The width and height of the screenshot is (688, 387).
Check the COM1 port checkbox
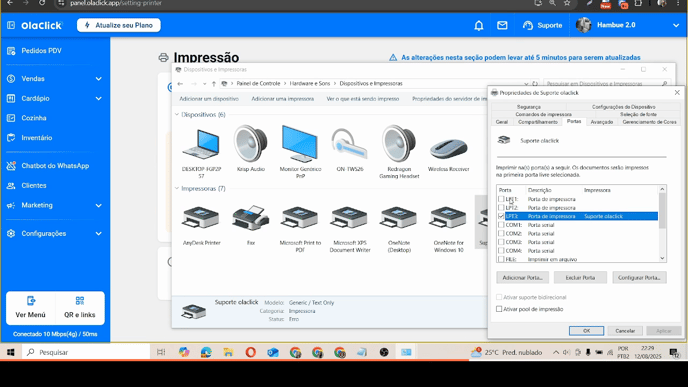coord(501,225)
